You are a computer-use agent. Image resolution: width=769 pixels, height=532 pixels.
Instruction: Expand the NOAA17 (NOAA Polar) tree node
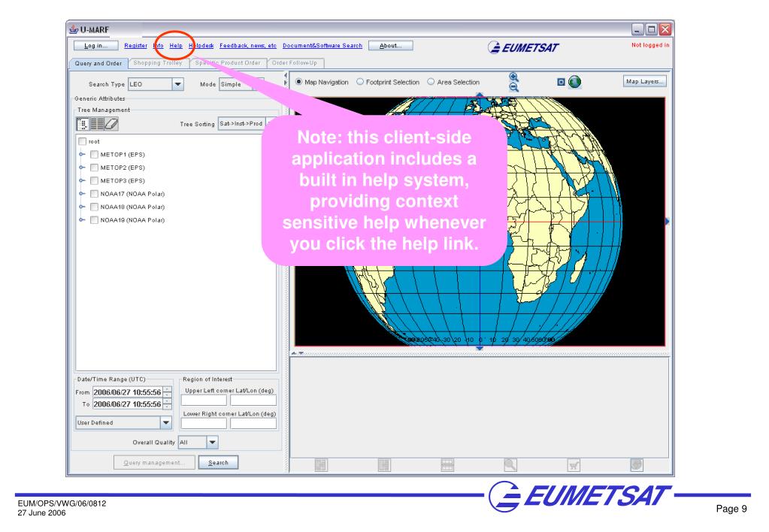(83, 194)
